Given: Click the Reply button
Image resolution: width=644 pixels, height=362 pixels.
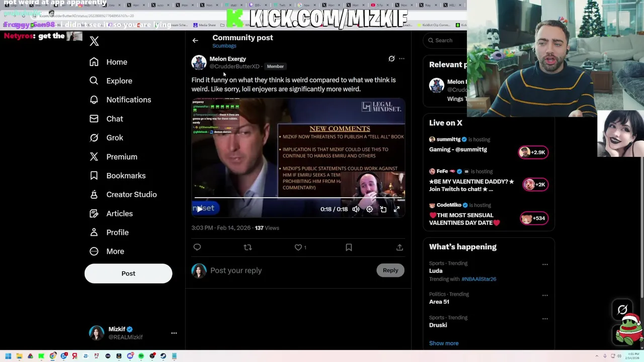Looking at the screenshot, I should (x=390, y=270).
